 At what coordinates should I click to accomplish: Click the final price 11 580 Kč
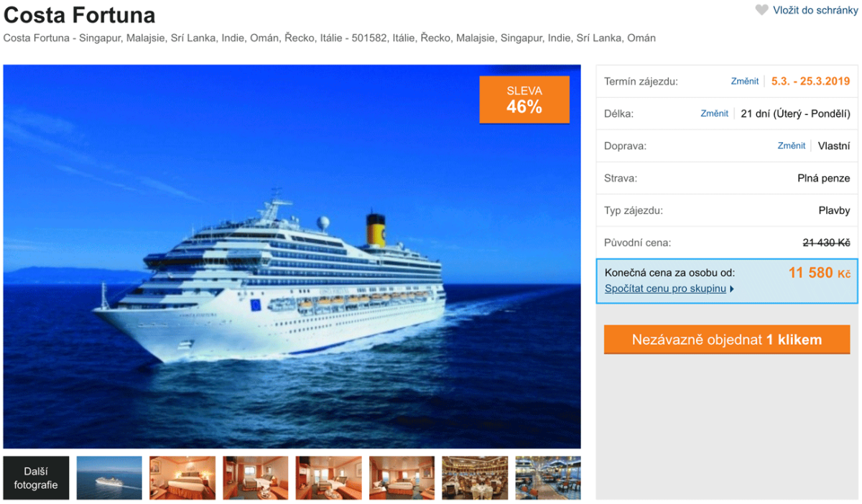pos(820,273)
